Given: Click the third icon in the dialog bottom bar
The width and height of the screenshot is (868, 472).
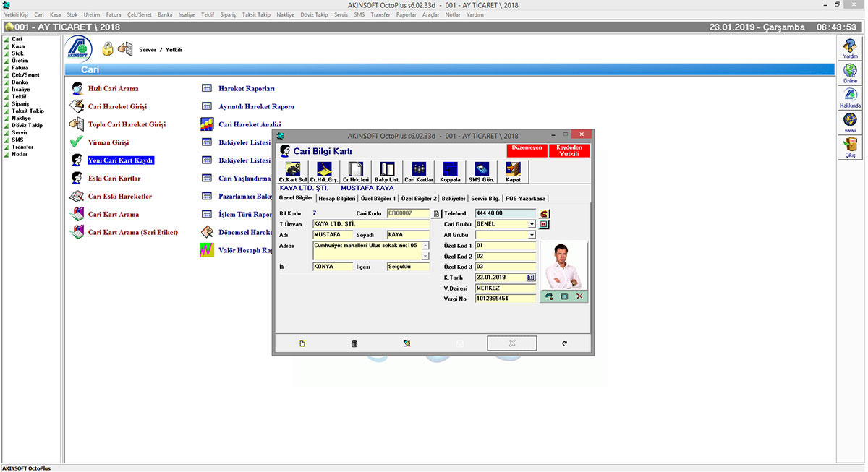Looking at the screenshot, I should click(x=407, y=343).
